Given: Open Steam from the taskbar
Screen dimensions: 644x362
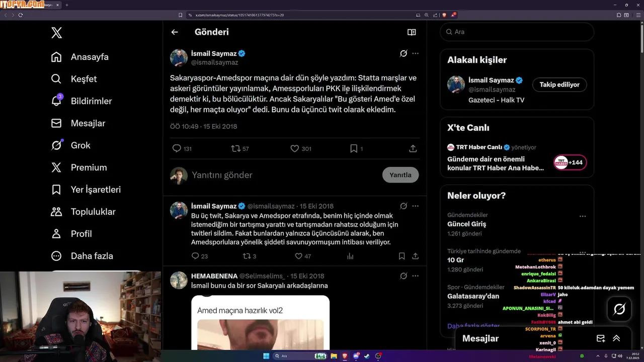Looking at the screenshot, I should point(367,356).
